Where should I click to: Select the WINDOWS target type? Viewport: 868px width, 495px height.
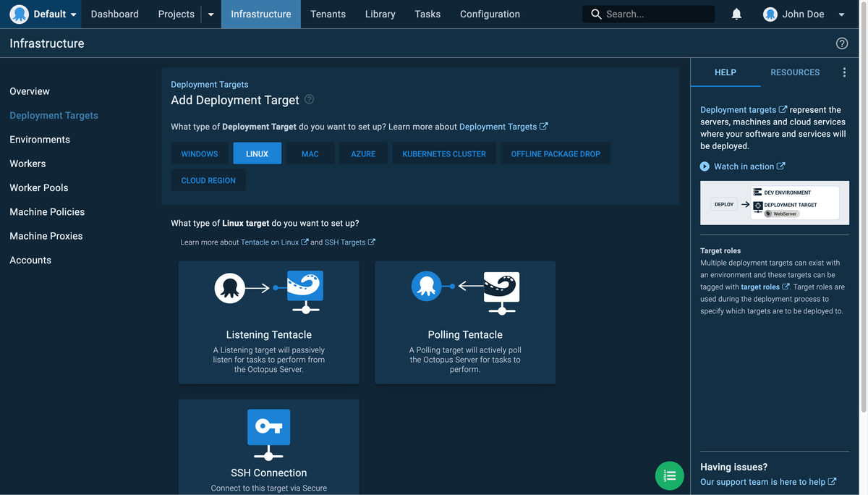pos(200,153)
